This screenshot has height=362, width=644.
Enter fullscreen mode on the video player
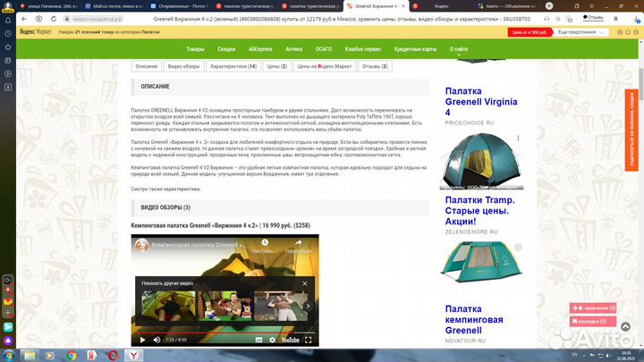[309, 340]
